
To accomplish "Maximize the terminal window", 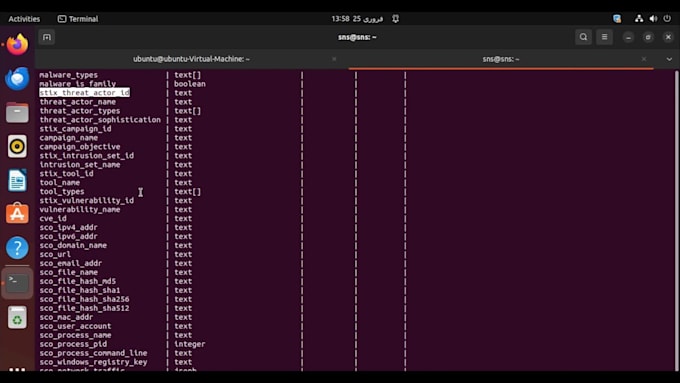I will [x=648, y=37].
